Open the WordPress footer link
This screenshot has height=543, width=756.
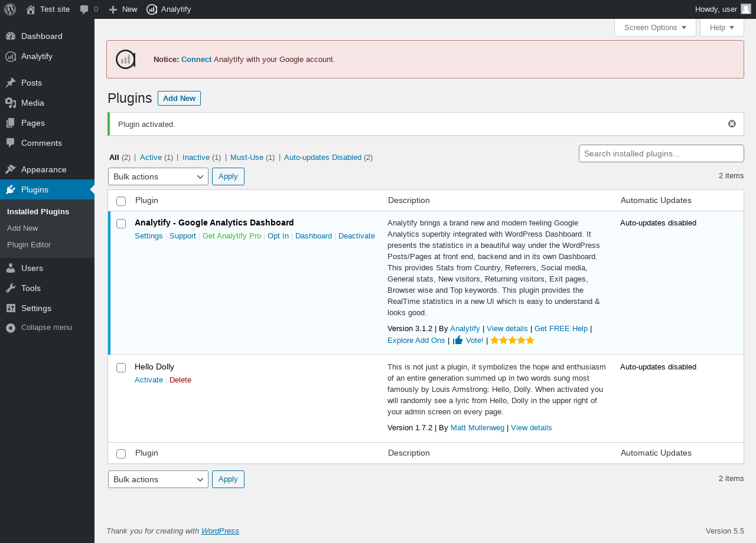click(x=220, y=531)
